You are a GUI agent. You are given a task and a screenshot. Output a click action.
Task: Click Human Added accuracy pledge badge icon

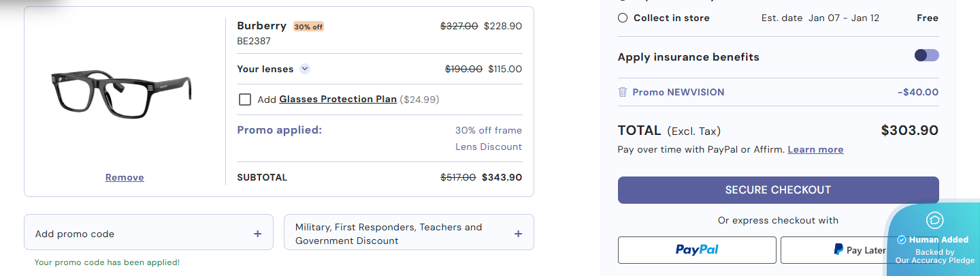pos(934,220)
